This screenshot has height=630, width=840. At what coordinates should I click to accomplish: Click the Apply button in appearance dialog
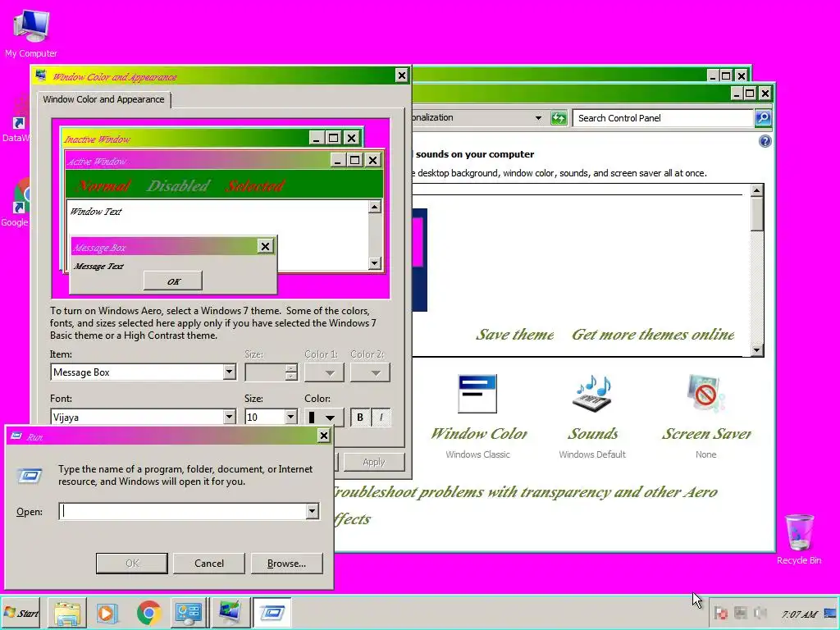click(374, 462)
